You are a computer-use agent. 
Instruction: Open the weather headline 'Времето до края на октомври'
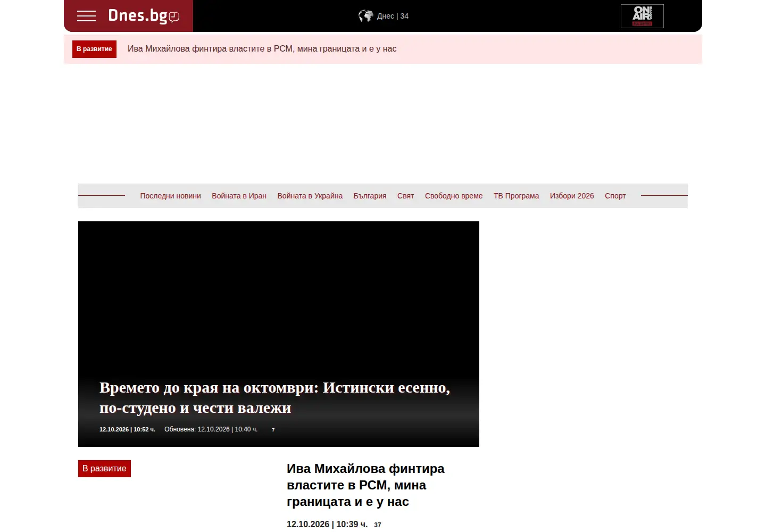(x=274, y=397)
